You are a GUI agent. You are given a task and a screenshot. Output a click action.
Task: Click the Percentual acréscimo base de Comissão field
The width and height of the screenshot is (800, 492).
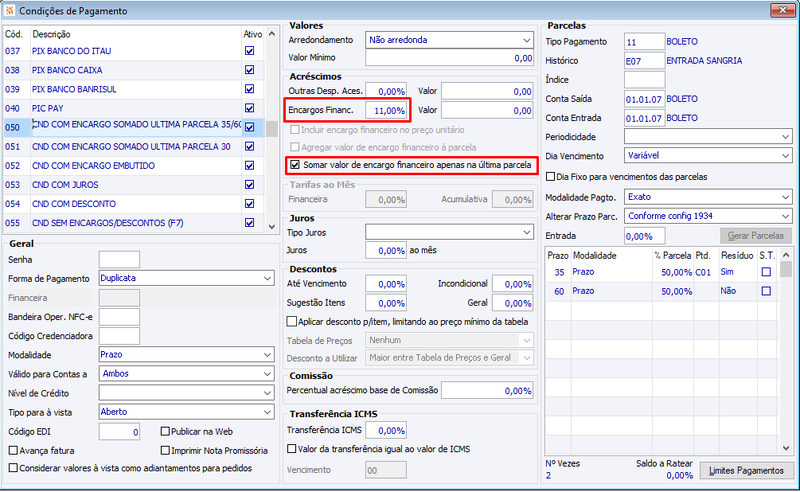pyautogui.click(x=487, y=390)
